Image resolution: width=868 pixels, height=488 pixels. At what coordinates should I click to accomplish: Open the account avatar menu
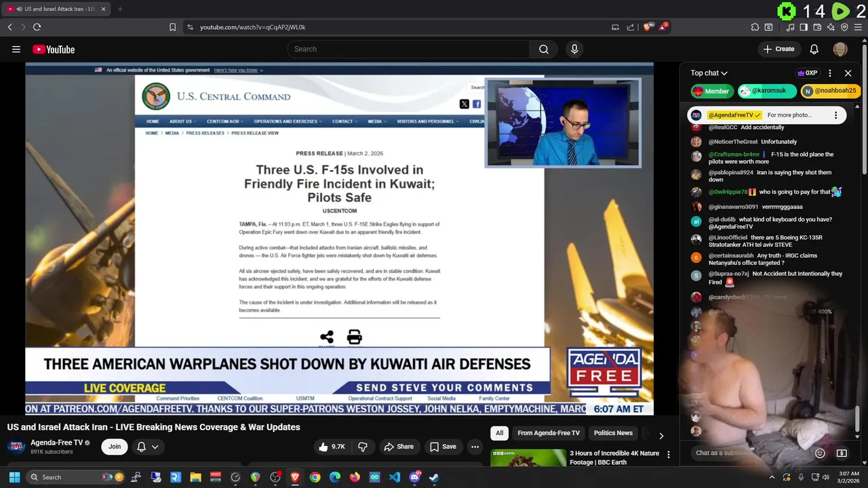coord(840,49)
